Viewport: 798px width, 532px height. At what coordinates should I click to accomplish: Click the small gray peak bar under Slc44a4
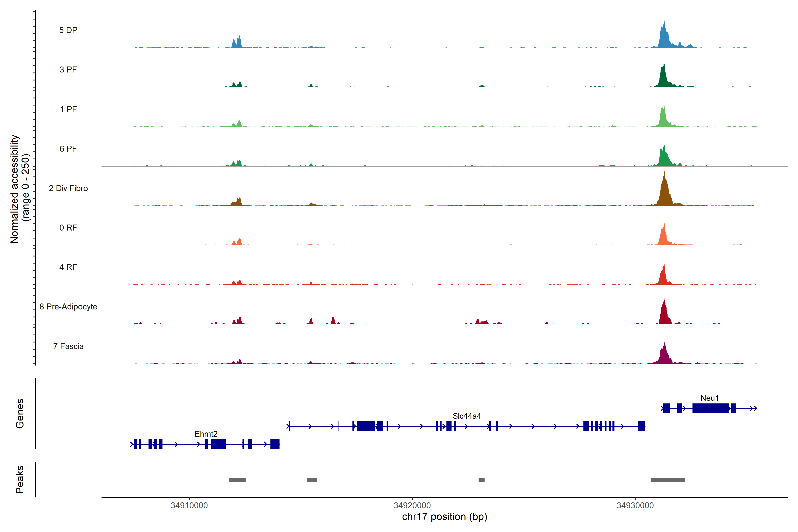pyautogui.click(x=481, y=479)
